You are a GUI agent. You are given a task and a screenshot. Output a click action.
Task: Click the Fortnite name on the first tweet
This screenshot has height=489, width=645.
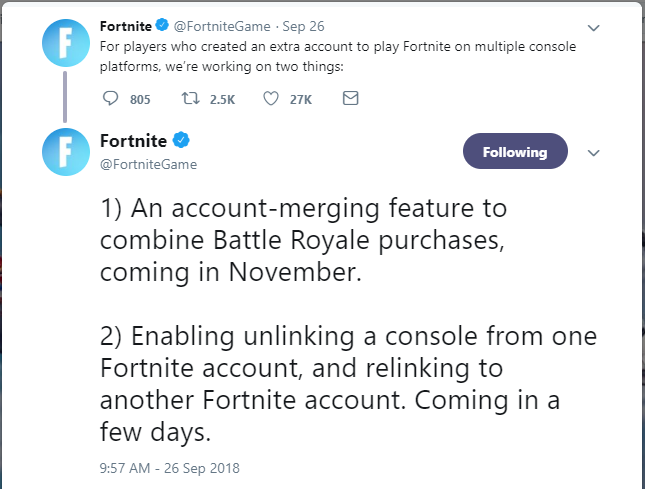126,26
